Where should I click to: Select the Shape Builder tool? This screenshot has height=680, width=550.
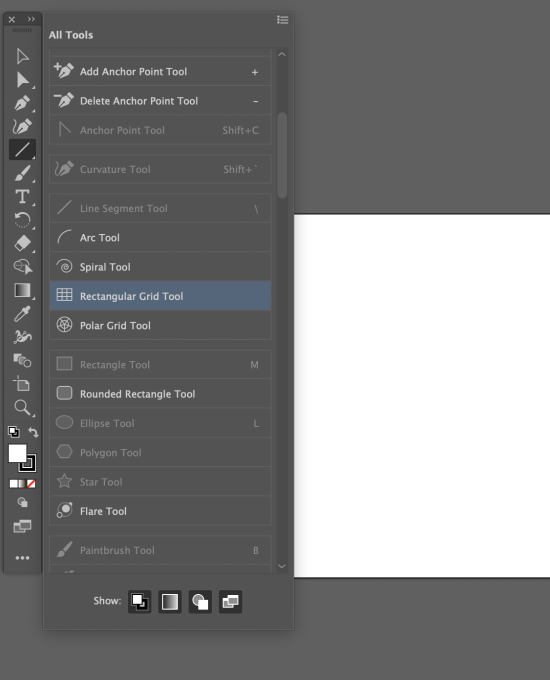pos(22,266)
